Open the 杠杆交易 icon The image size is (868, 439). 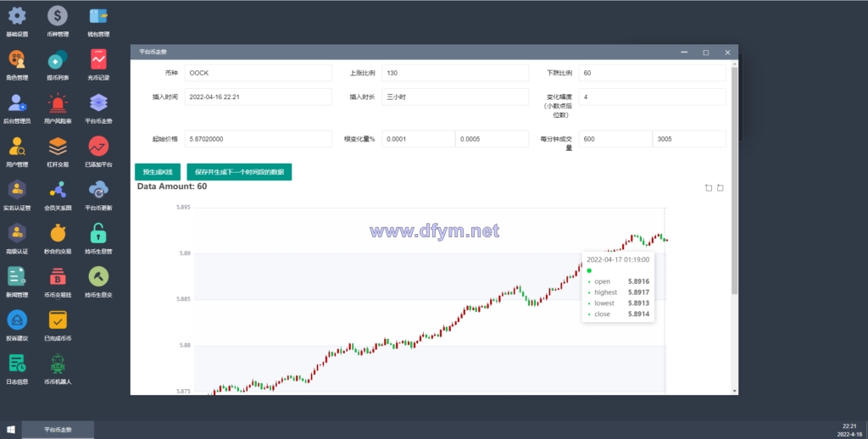tap(58, 146)
